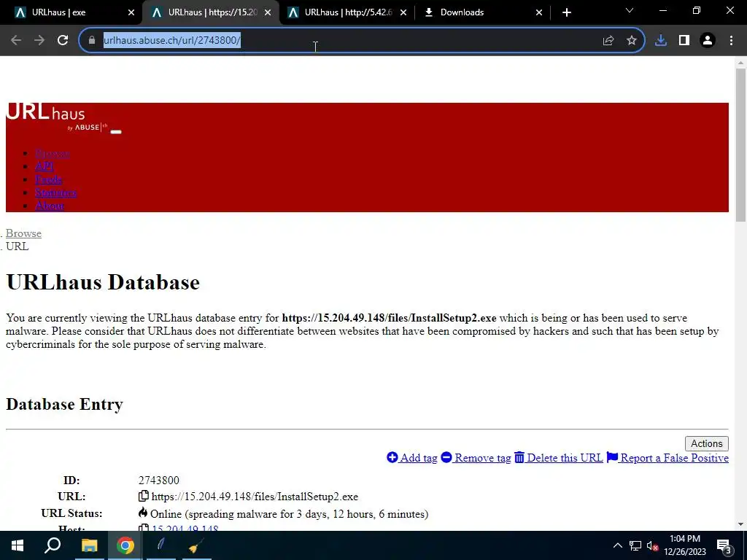Image resolution: width=747 pixels, height=560 pixels.
Task: Click Report a False Positive link
Action: coord(667,458)
